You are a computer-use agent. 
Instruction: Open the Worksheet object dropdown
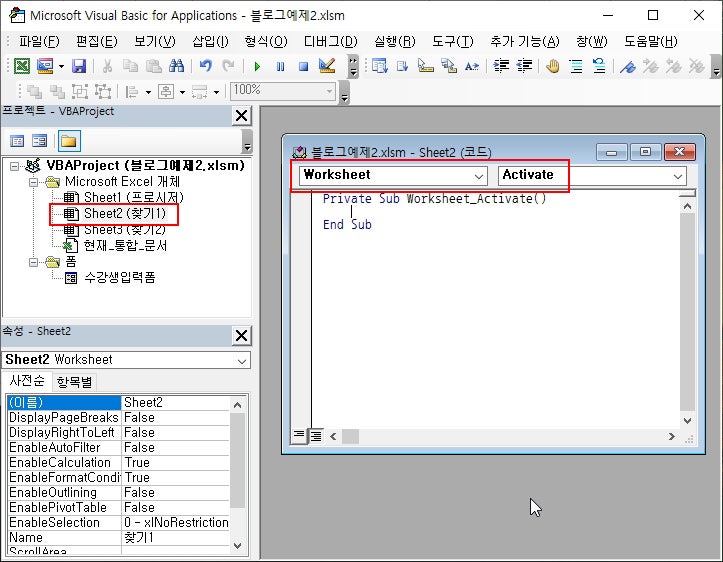coord(479,176)
